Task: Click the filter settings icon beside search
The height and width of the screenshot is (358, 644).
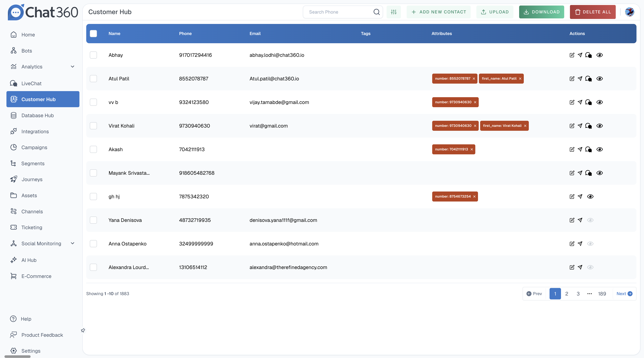Action: (394, 12)
